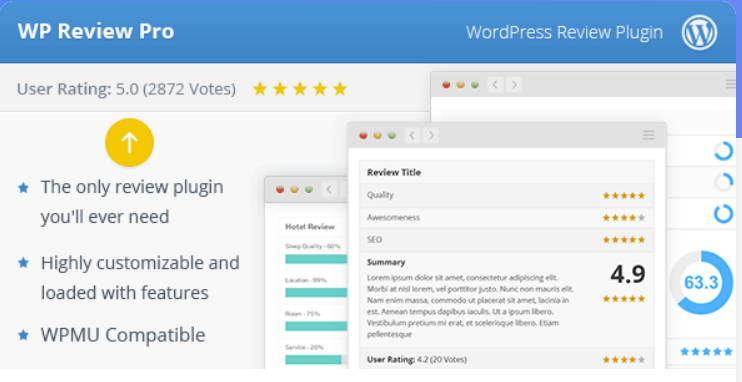This screenshot has width=742, height=382.
Task: Click the stars beneath the 4.9 score
Action: click(x=624, y=299)
